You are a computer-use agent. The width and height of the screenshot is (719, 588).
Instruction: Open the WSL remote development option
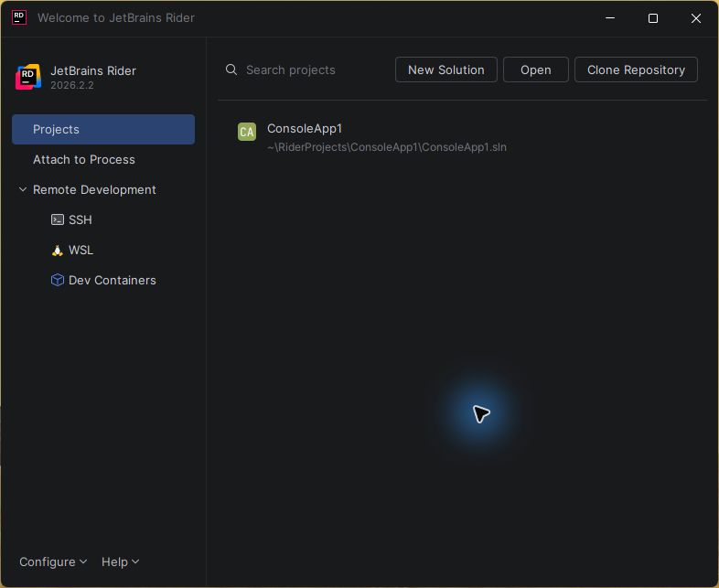103,251
